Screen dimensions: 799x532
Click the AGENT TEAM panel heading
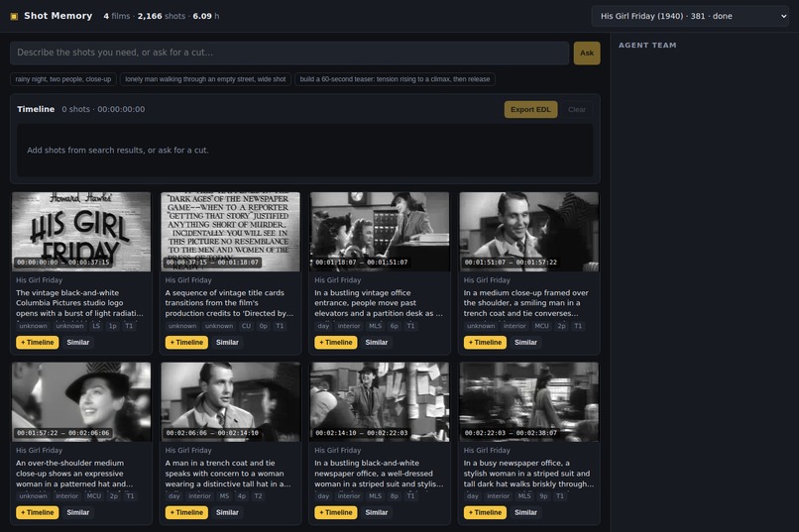pyautogui.click(x=647, y=46)
